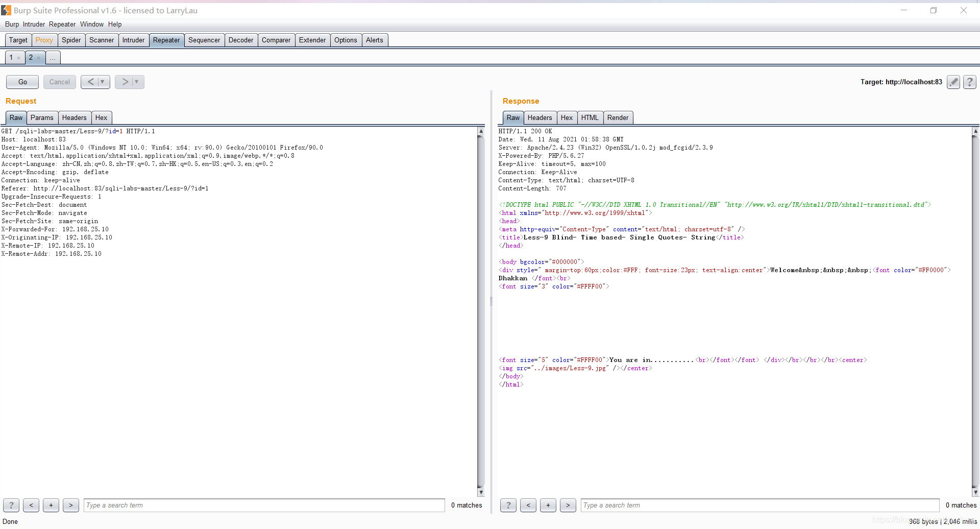Switch to the Extender tab

tap(312, 40)
